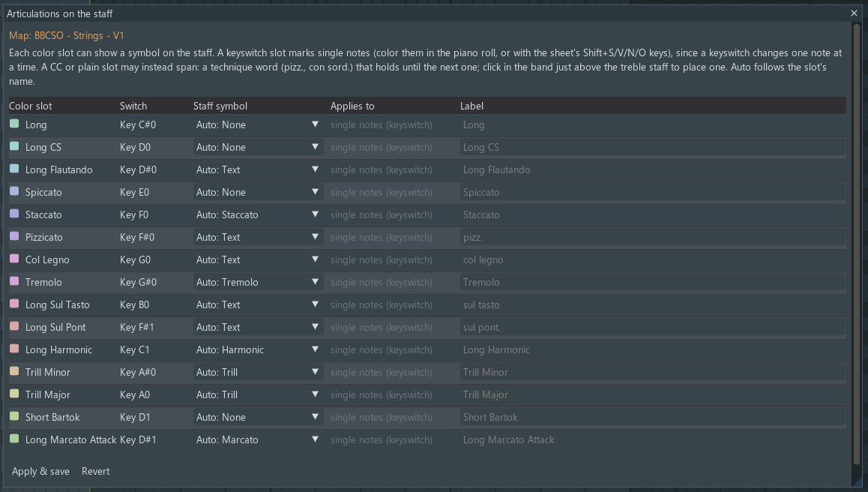Select the Short Bartok color swatch
This screenshot has width=868, height=492.
coord(14,416)
